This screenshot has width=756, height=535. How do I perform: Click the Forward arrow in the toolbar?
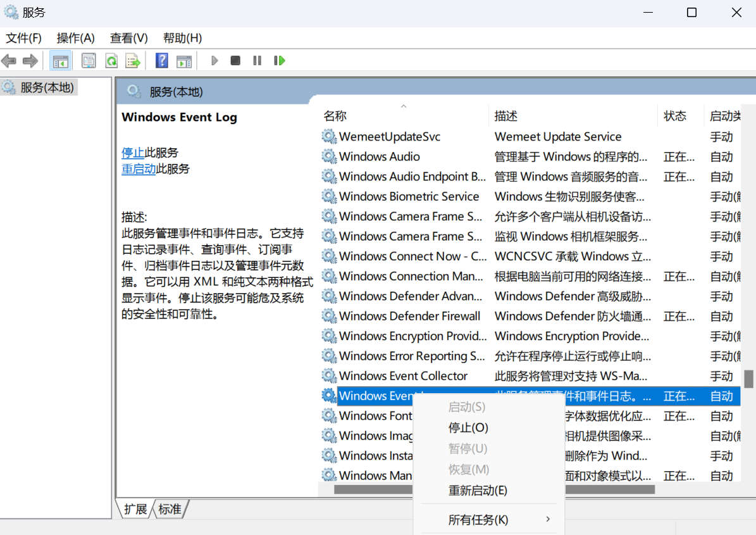[30, 61]
